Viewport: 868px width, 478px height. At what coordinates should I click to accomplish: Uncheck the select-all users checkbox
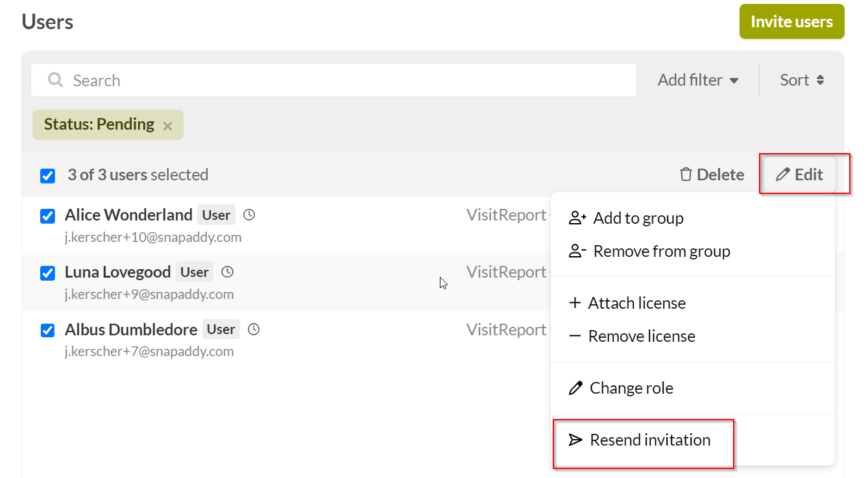tap(47, 174)
